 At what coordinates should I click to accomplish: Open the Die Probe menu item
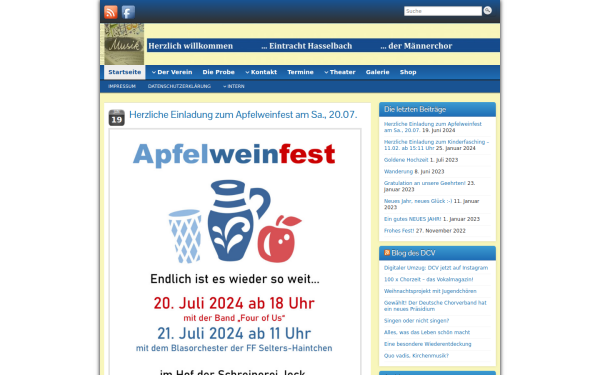218,72
